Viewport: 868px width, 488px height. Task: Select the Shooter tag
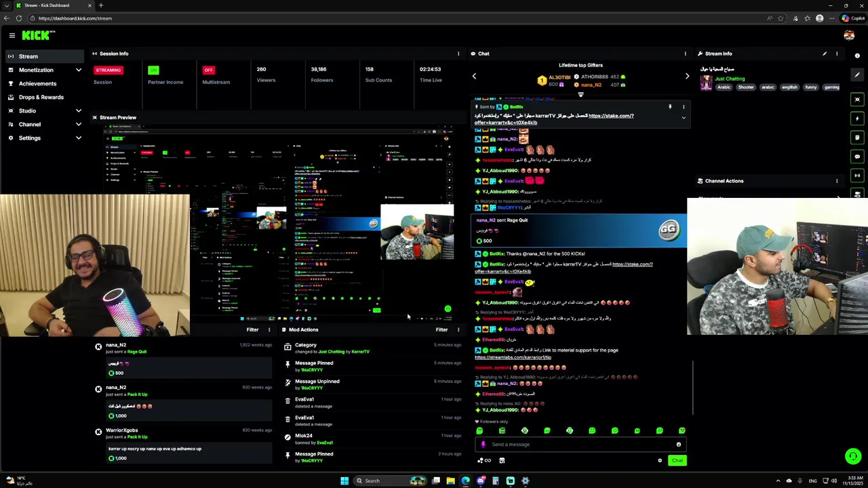point(746,87)
